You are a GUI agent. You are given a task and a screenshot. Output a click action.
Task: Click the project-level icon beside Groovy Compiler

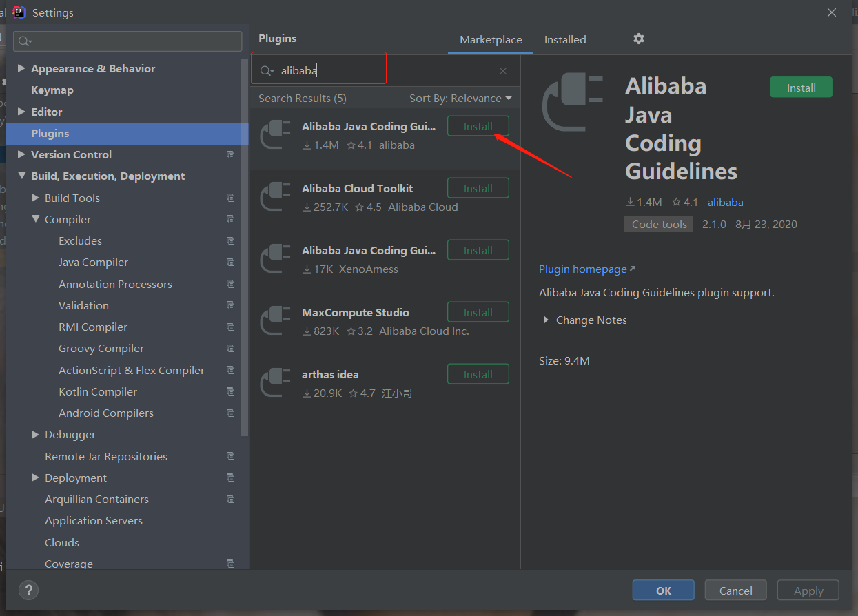pyautogui.click(x=231, y=349)
